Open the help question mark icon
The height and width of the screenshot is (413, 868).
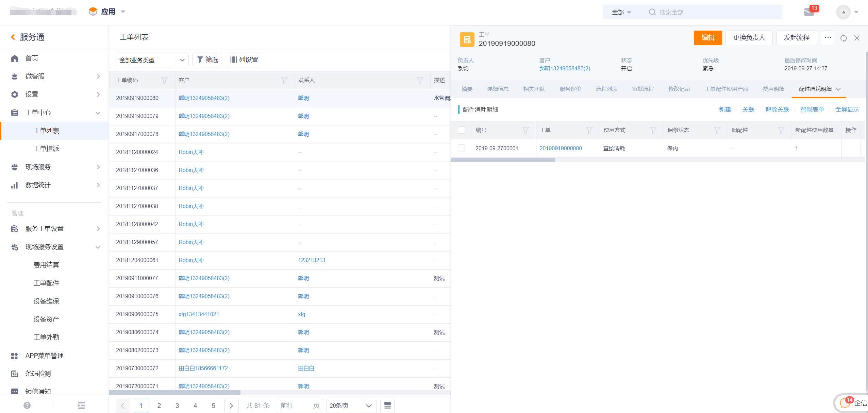[x=27, y=405]
